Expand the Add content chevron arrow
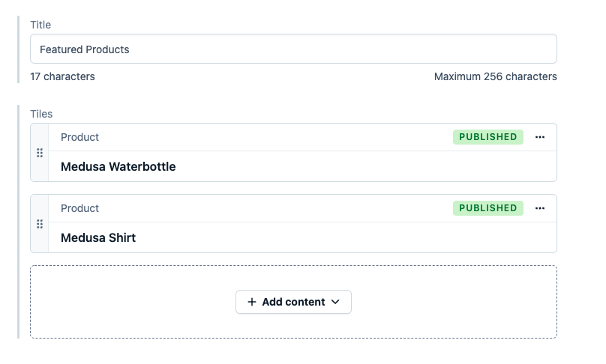The image size is (606, 364). 335,302
